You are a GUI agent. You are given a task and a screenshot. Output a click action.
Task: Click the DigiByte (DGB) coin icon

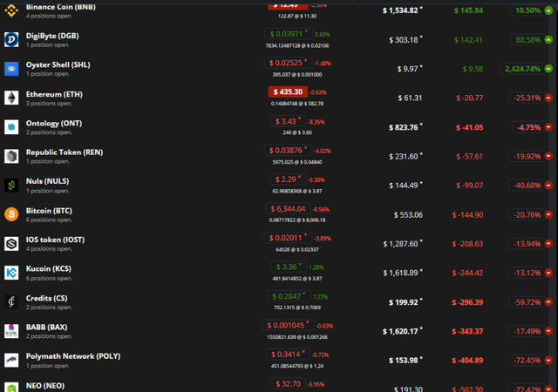pos(11,39)
